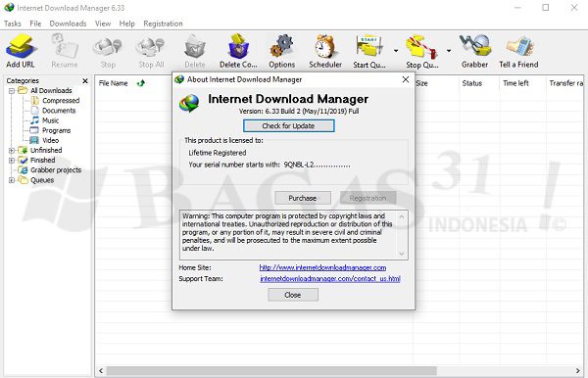Click the Start Queue toolbar icon

369,51
